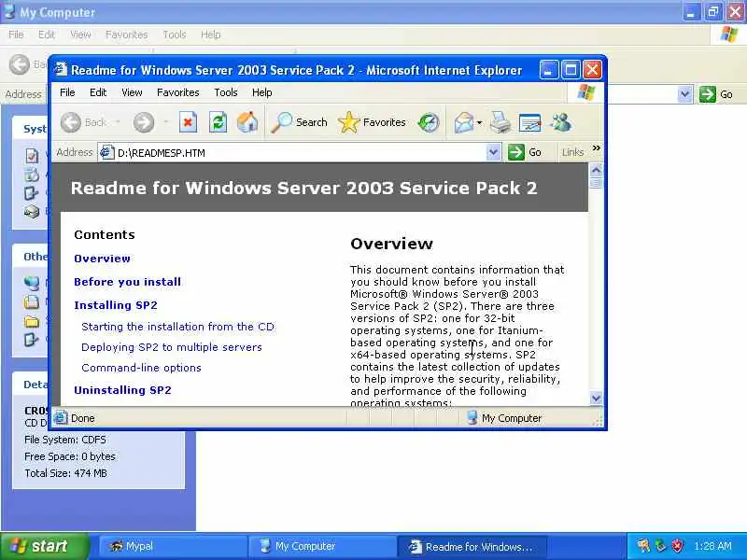The image size is (747, 560).
Task: Follow the Uninstalling SP2 link
Action: coord(122,390)
